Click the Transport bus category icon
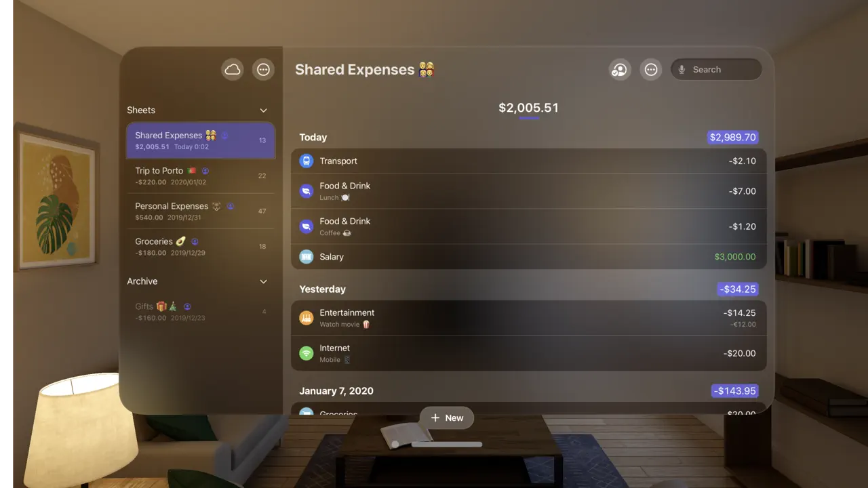Image resolution: width=868 pixels, height=488 pixels. pyautogui.click(x=307, y=161)
